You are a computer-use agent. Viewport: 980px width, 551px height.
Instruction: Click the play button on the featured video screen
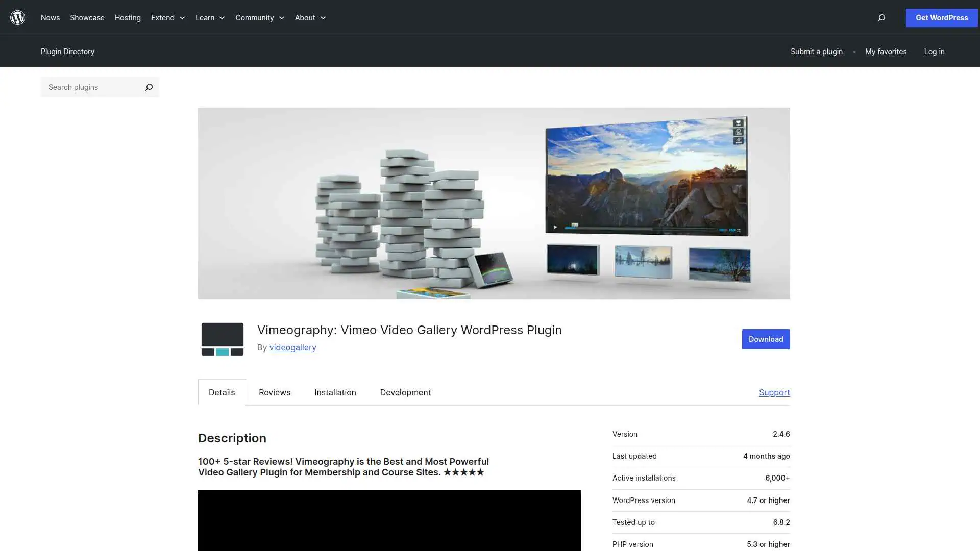(x=555, y=227)
